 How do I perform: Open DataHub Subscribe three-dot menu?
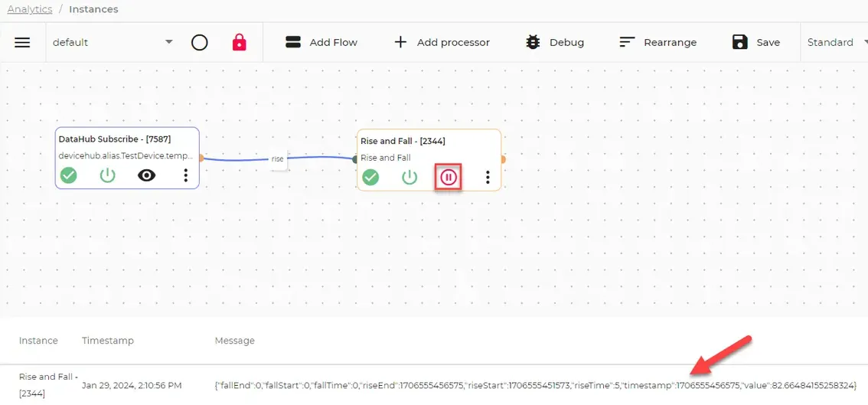pyautogui.click(x=185, y=175)
